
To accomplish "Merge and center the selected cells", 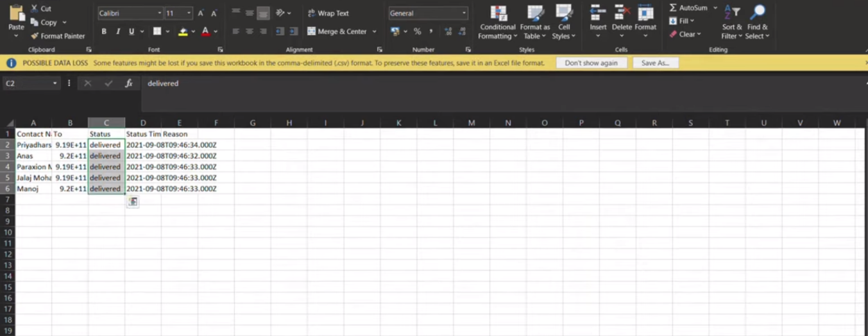I will click(337, 31).
